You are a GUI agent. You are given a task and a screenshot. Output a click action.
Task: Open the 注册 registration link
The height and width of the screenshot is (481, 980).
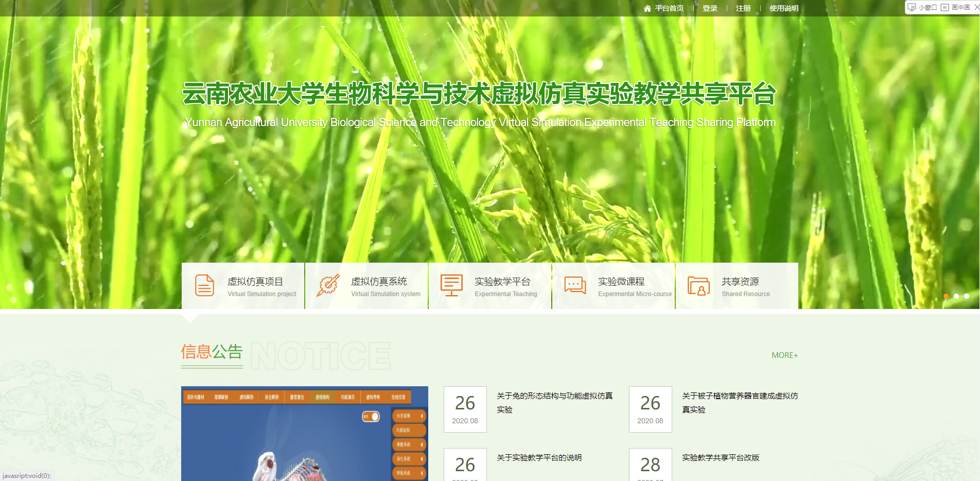click(743, 8)
